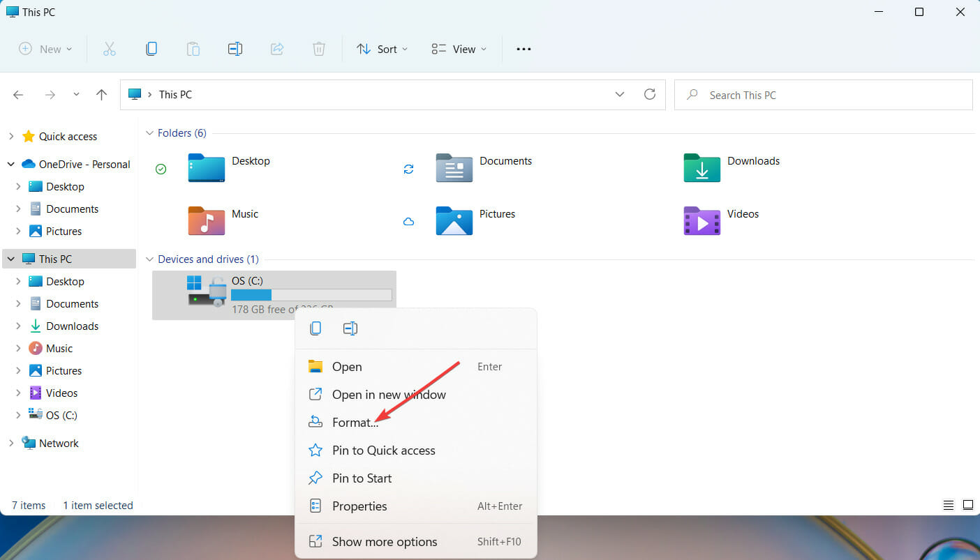Screen dimensions: 980x560
Task: Click the "1 item selected" status text
Action: [x=98, y=505]
